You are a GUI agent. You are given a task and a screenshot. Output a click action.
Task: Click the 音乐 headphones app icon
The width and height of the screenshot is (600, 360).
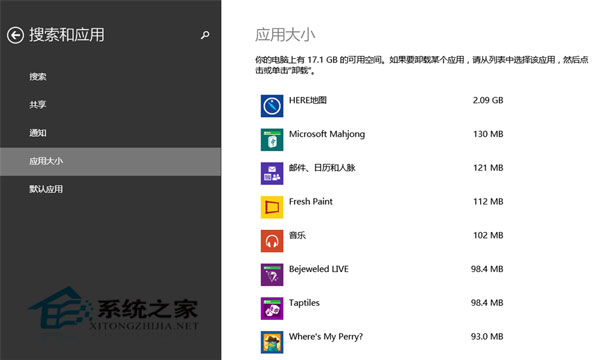[x=272, y=241]
